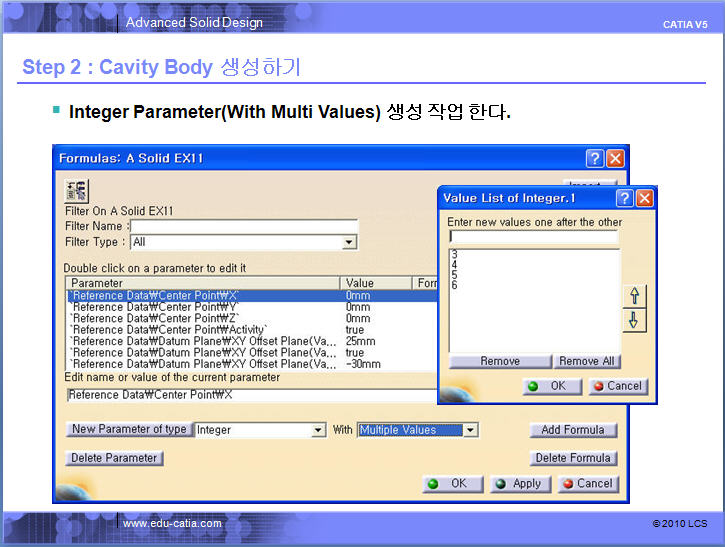This screenshot has width=725, height=547.
Task: Expand the Integer parameter type dropdown
Action: (x=319, y=430)
